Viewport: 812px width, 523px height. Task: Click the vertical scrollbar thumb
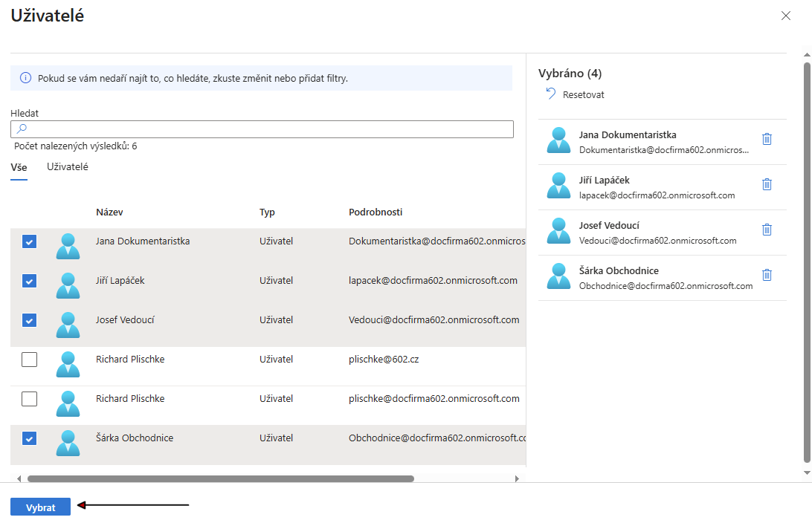807,262
